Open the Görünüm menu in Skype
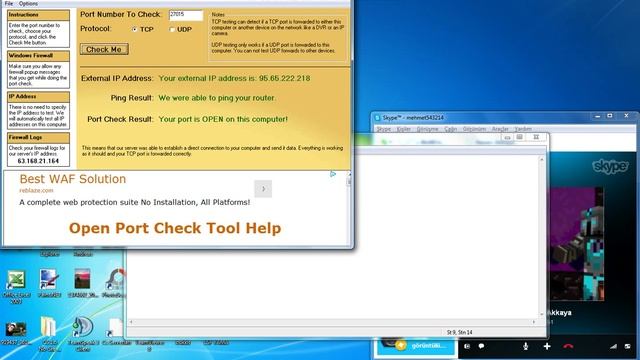640x360 pixels. [x=474, y=129]
